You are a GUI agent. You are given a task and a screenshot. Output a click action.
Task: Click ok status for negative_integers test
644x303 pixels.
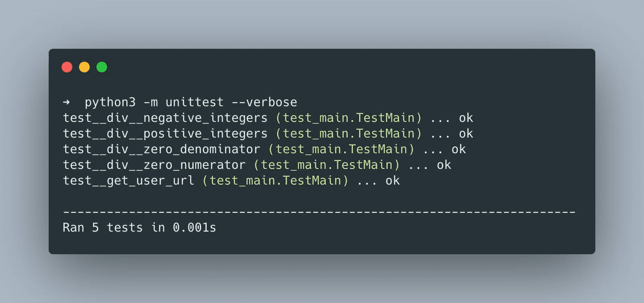[466, 118]
